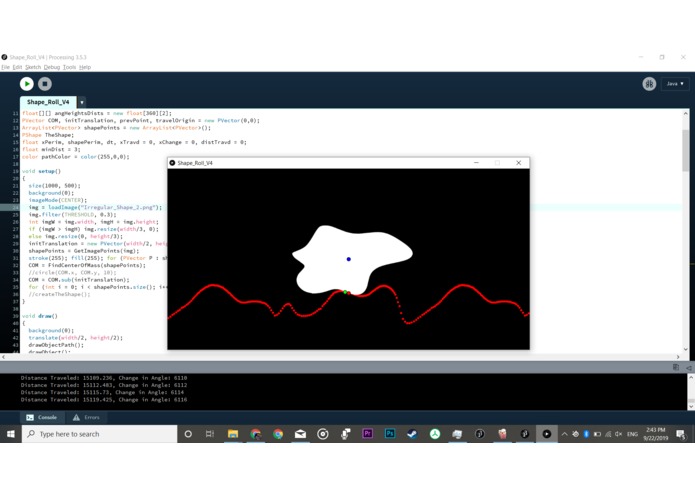The width and height of the screenshot is (695, 494).
Task: Open the File menu
Action: (5, 67)
